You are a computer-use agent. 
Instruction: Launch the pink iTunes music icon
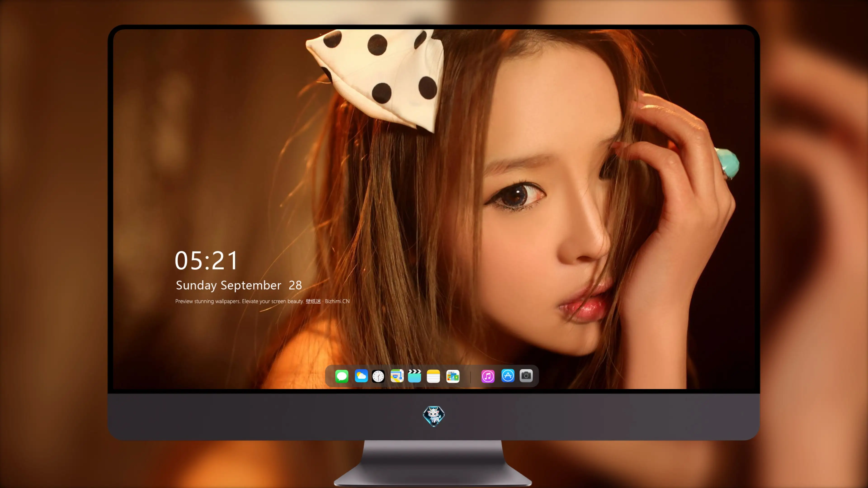click(488, 376)
